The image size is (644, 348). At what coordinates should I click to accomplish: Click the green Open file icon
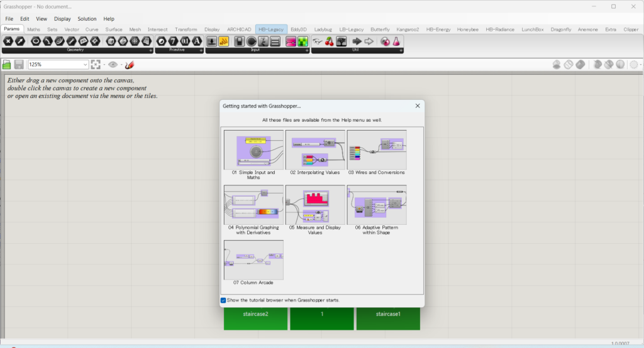point(7,65)
